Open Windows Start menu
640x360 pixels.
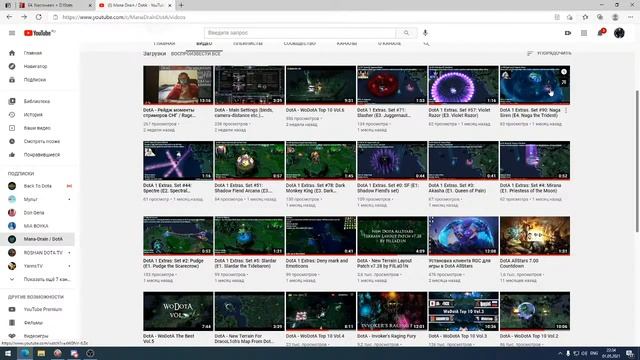[x=8, y=353]
